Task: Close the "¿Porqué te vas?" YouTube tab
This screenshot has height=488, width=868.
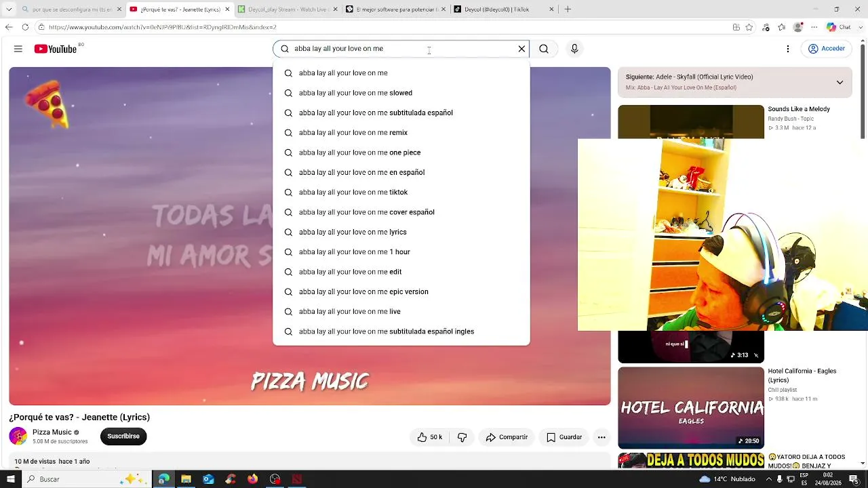Action: 227,9
